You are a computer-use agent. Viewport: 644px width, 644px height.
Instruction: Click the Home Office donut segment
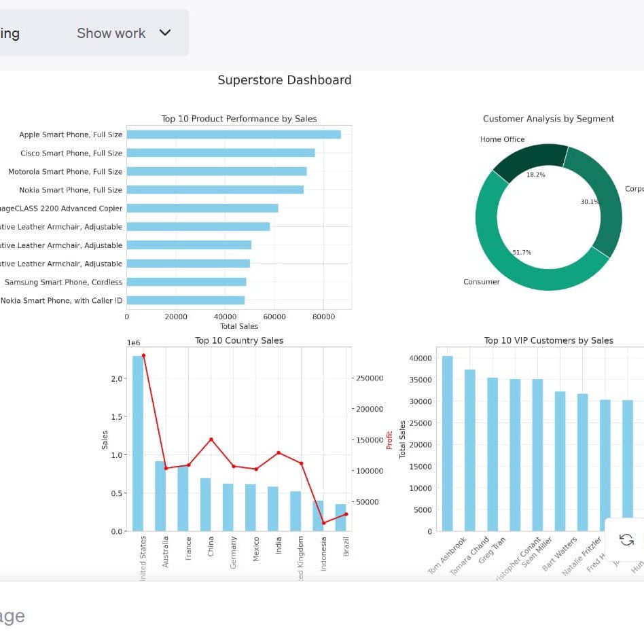[x=531, y=158]
